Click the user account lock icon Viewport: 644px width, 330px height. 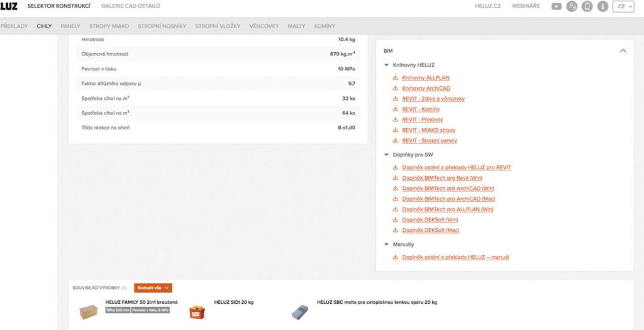pyautogui.click(x=572, y=6)
